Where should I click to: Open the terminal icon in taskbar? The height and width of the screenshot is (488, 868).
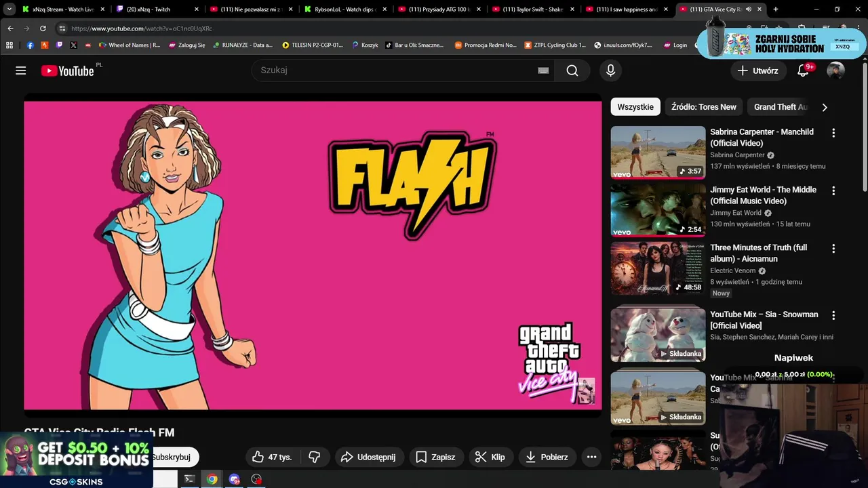(x=190, y=479)
